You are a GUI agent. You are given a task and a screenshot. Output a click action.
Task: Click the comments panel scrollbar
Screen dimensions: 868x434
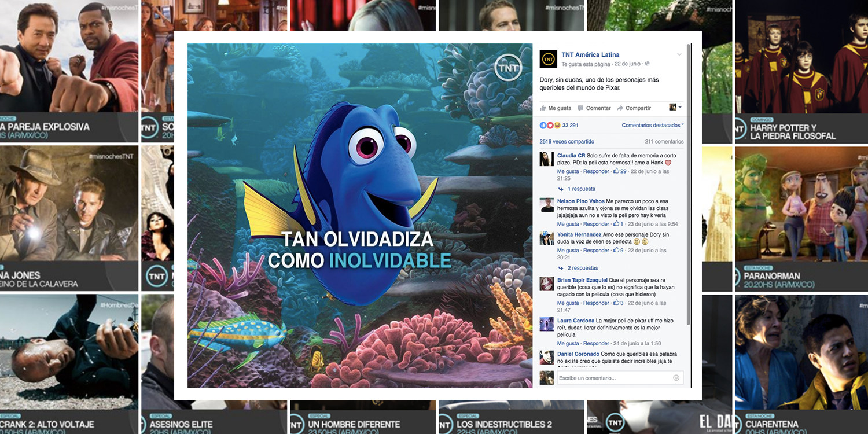click(x=687, y=185)
